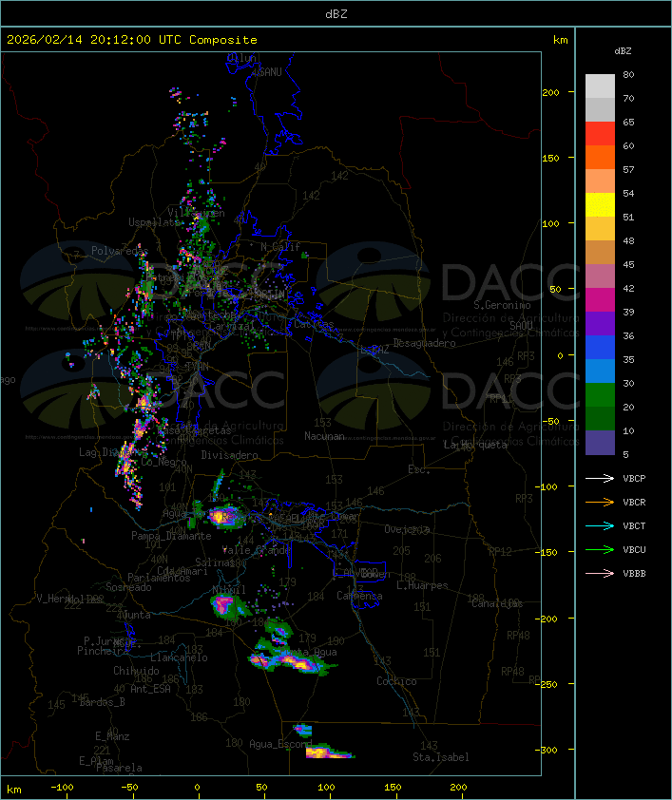The image size is (672, 800).
Task: Click the Llancanelo place label
Action: tap(179, 657)
